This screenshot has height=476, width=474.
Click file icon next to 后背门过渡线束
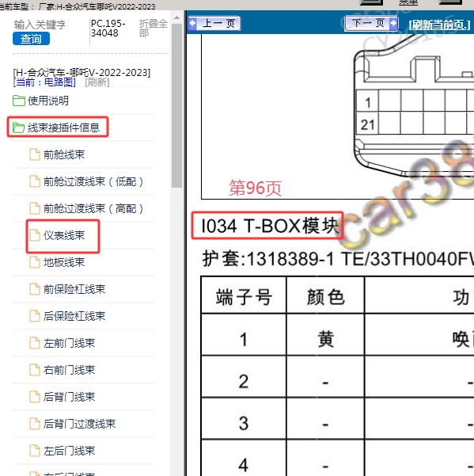tap(35, 424)
